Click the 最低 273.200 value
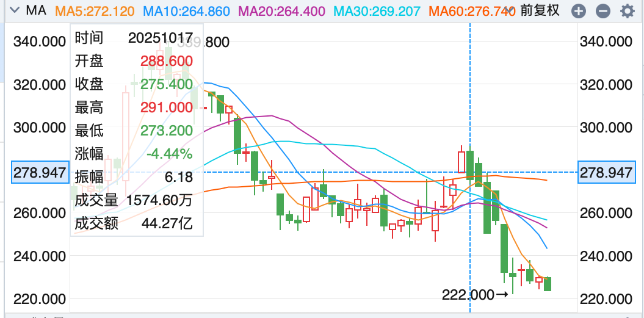The width and height of the screenshot is (644, 318). (166, 131)
